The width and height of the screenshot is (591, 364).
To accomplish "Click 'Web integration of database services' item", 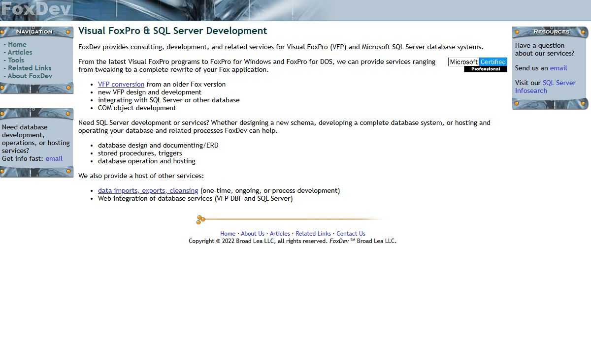I will [195, 198].
